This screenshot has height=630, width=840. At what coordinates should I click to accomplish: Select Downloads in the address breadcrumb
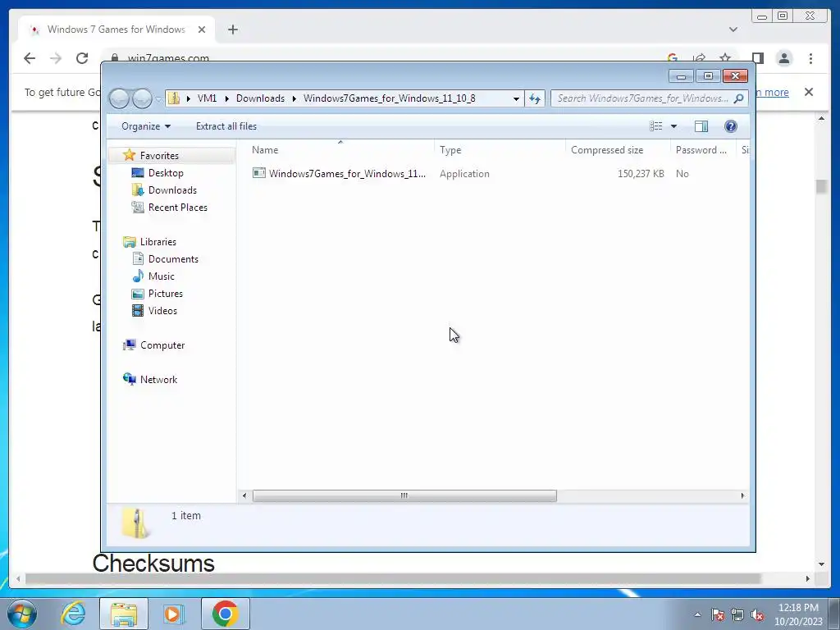pyautogui.click(x=260, y=98)
